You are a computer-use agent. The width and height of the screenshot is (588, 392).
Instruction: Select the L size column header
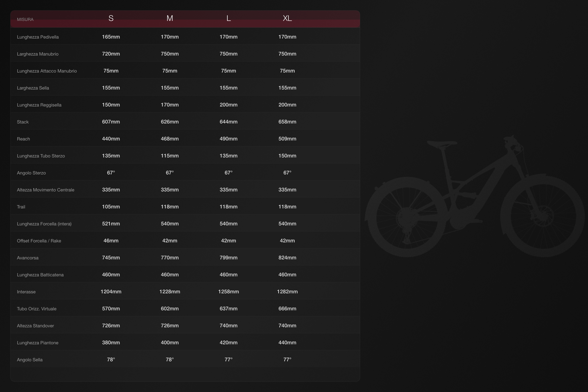228,19
